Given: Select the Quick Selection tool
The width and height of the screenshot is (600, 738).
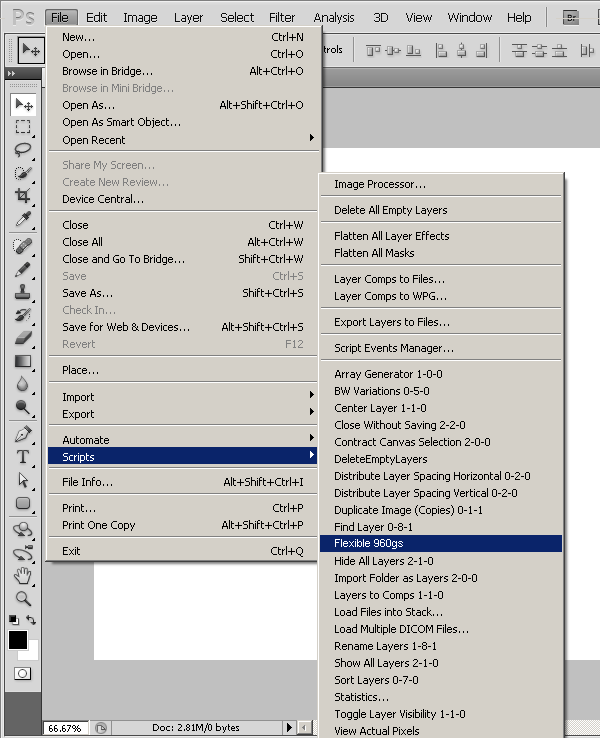Looking at the screenshot, I should coord(23,173).
